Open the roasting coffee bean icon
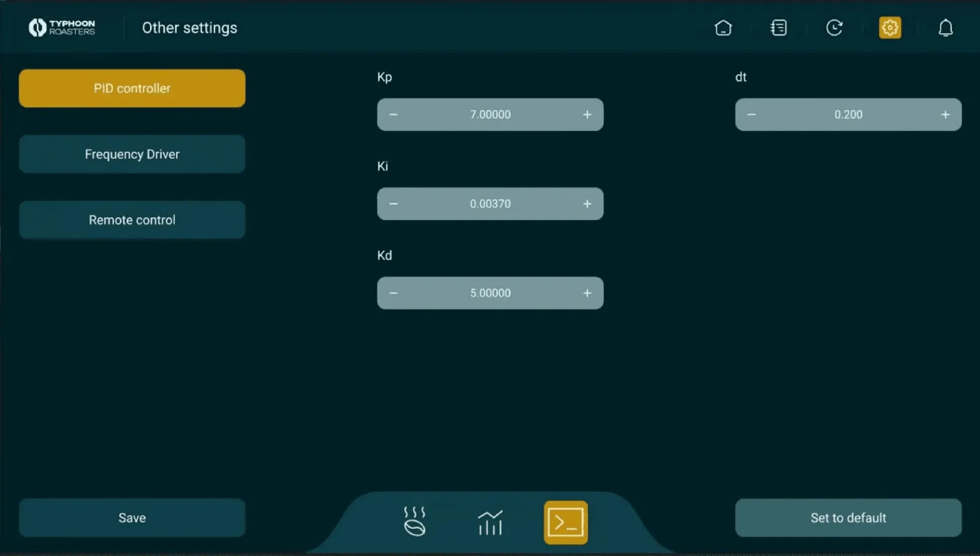Viewport: 980px width, 556px height. [415, 522]
